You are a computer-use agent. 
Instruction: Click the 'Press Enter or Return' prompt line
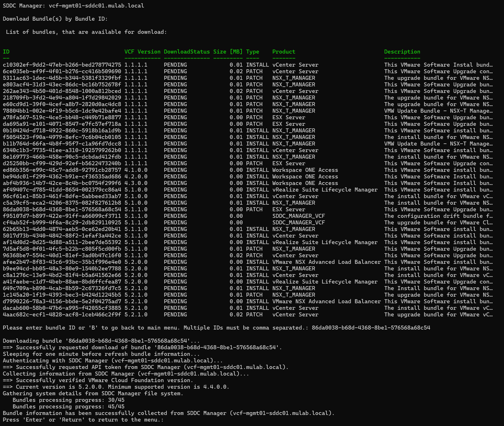[x=83, y=420]
